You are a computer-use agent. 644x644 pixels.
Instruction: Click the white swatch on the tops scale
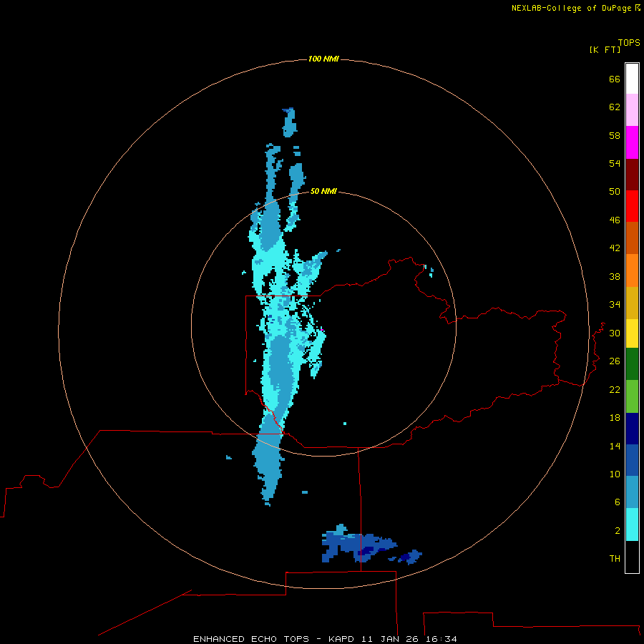pyautogui.click(x=632, y=79)
